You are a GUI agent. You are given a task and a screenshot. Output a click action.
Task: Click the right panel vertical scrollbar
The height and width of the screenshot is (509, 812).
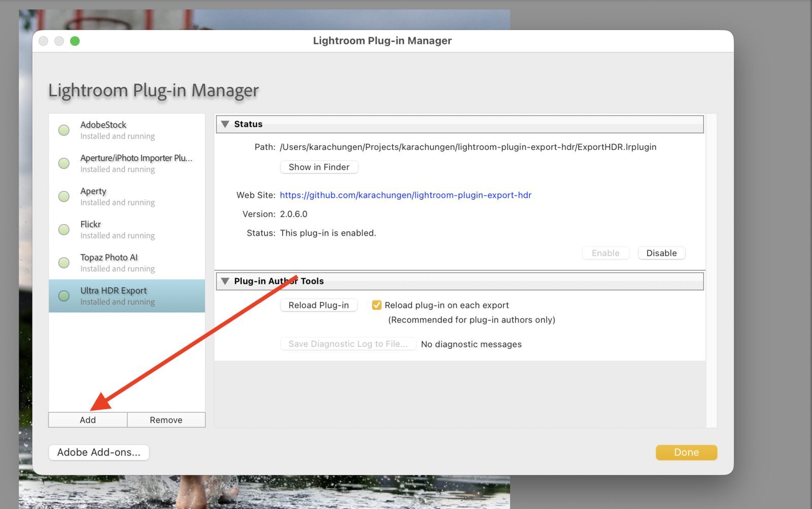[x=712, y=270]
